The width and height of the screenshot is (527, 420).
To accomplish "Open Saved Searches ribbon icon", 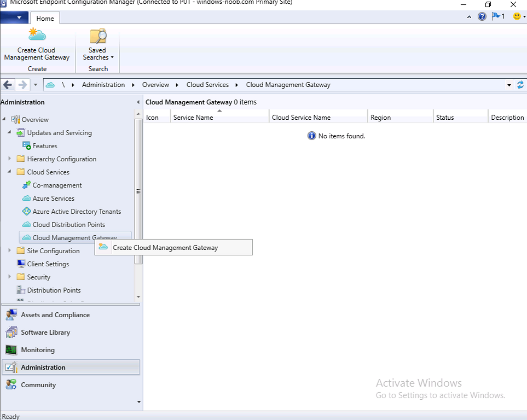I will [98, 36].
